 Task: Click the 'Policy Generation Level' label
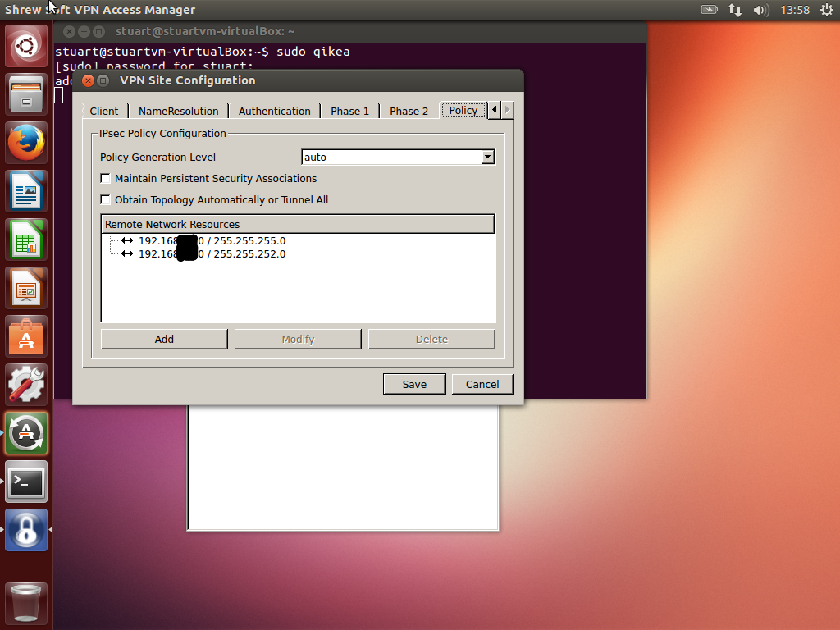pyautogui.click(x=158, y=157)
